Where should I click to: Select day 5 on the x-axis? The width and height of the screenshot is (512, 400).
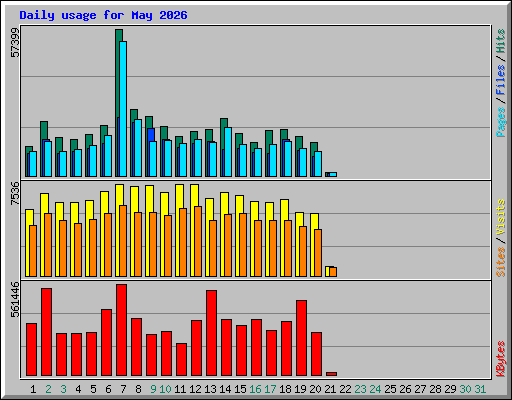tap(93, 389)
